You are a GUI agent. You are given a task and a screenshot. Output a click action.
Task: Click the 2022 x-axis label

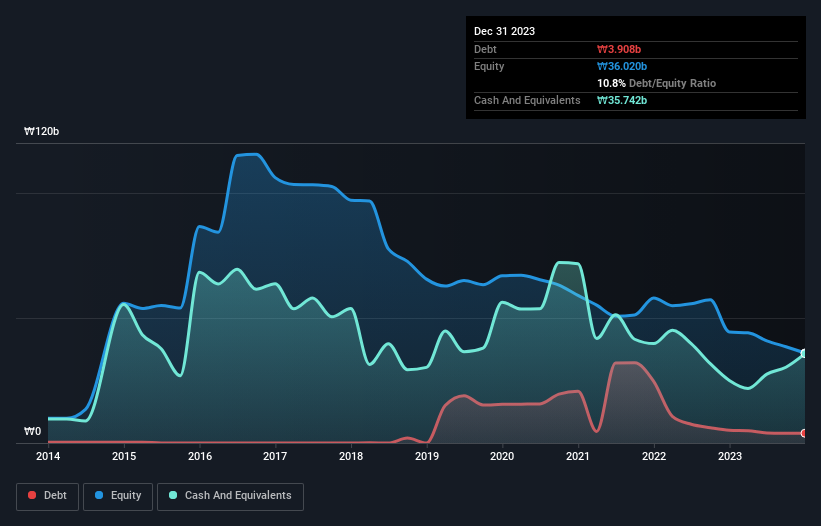tap(654, 456)
